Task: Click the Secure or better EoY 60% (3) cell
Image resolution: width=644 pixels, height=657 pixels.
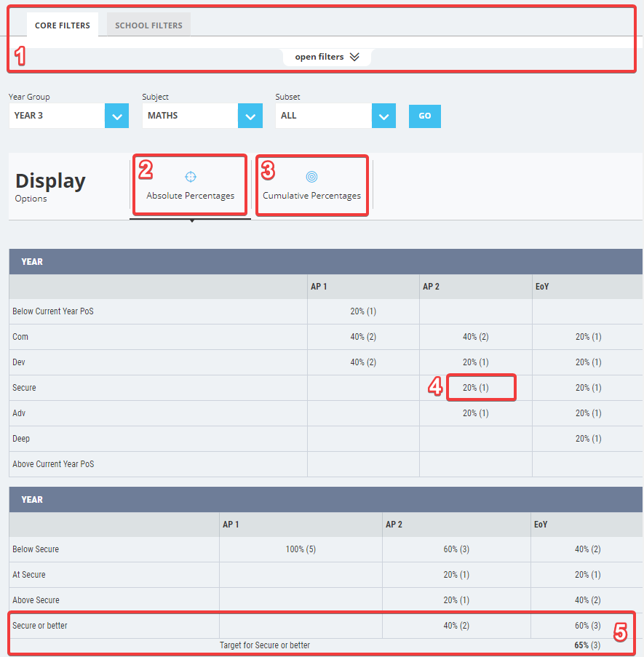Action: tap(587, 626)
